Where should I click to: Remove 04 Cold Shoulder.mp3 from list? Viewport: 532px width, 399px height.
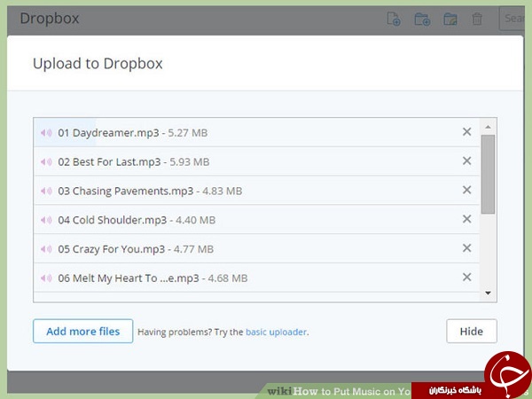(467, 219)
